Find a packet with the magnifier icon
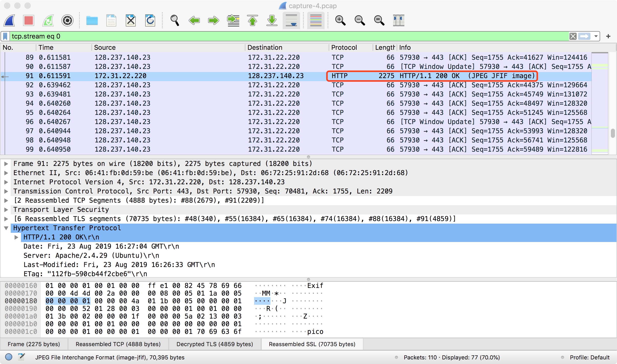Image resolution: width=617 pixels, height=364 pixels. (175, 20)
